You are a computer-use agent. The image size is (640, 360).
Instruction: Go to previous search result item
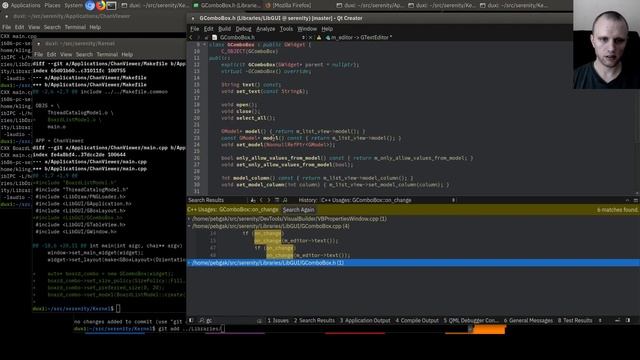click(261, 200)
